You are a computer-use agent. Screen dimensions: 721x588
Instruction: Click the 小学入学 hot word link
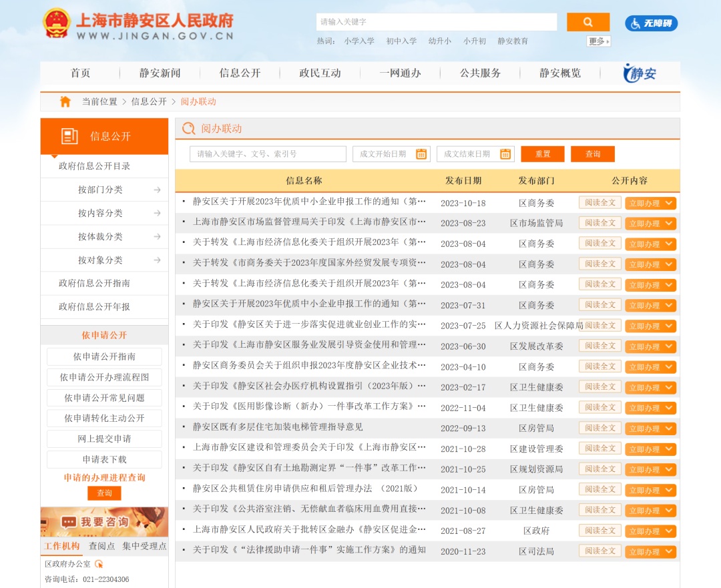[359, 41]
